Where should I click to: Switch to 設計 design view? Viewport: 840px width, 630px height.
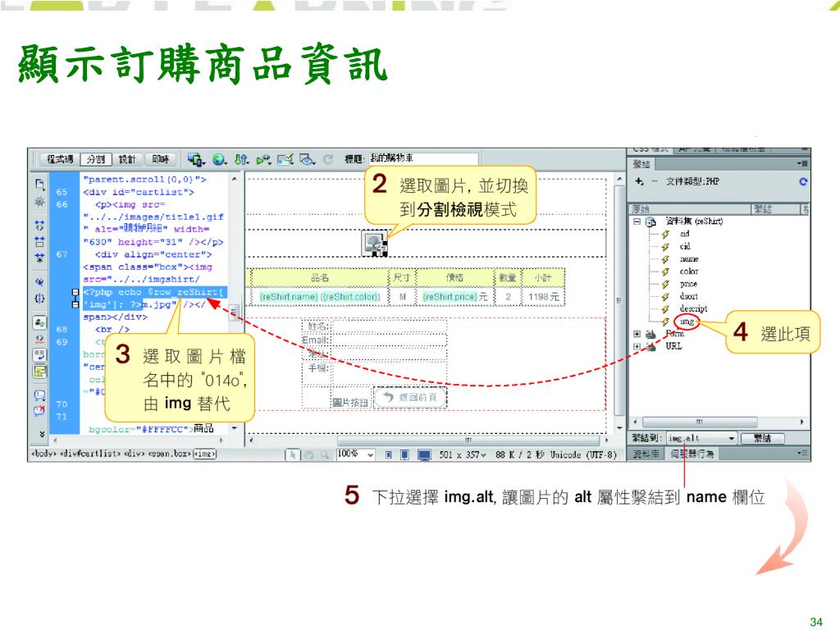[127, 159]
